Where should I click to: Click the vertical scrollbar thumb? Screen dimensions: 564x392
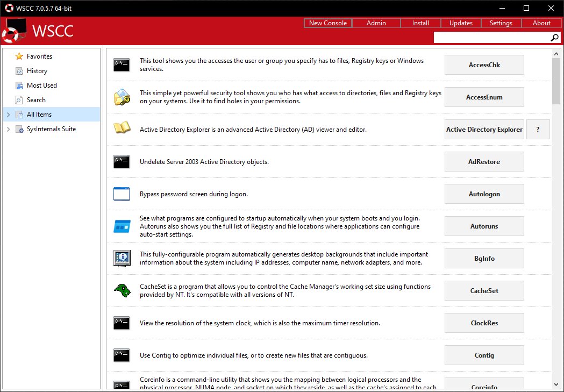point(556,81)
